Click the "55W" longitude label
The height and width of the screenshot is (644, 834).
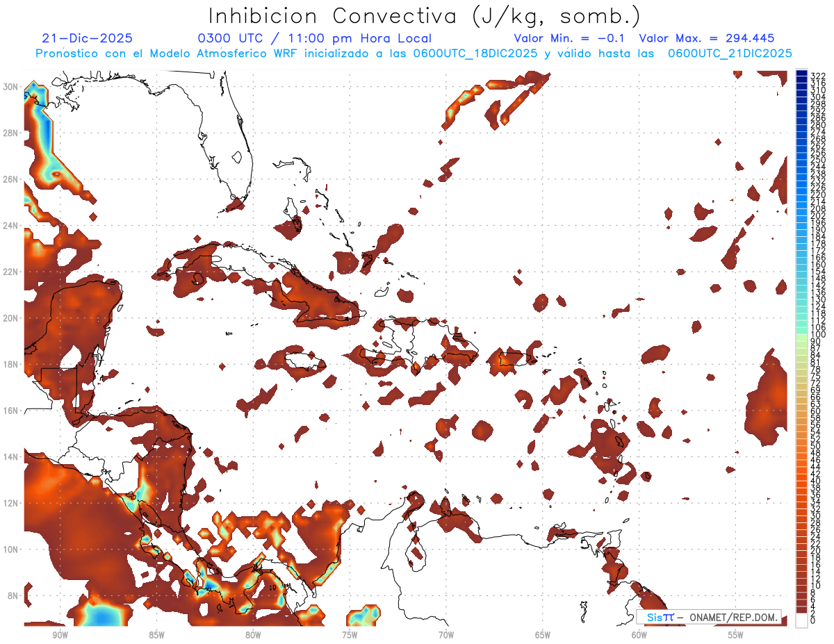(x=736, y=634)
